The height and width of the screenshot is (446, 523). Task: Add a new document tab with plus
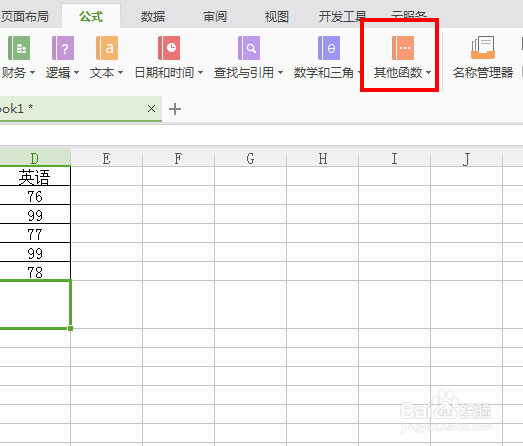pos(175,109)
